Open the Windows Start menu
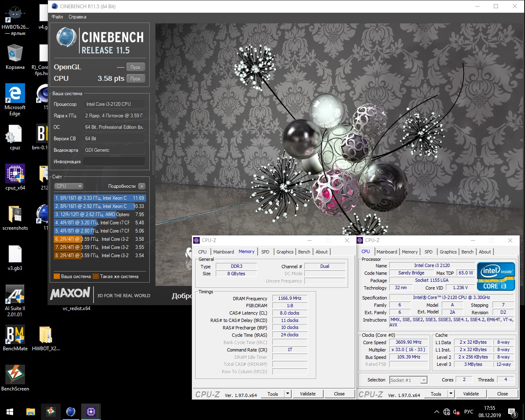Image resolution: width=525 pixels, height=420 pixels. click(10, 411)
